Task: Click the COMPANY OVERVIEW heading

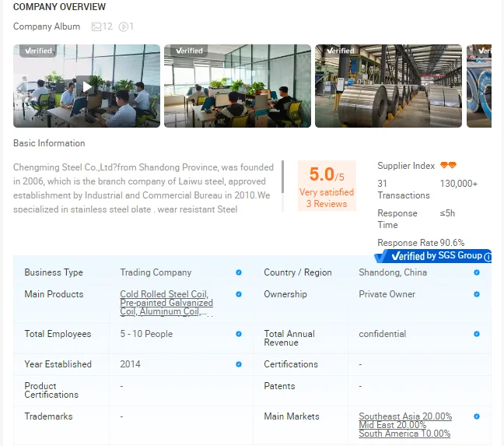Action: [59, 7]
